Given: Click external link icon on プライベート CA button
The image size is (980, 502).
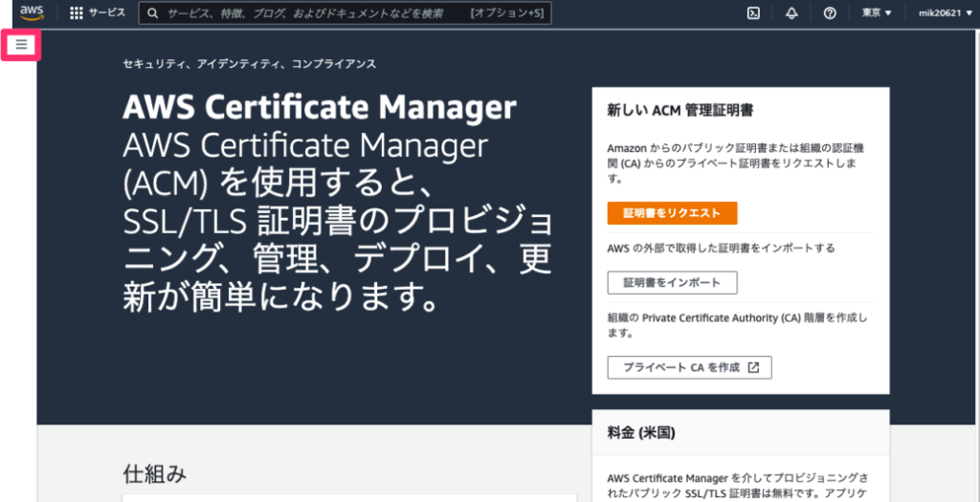Looking at the screenshot, I should click(x=754, y=367).
